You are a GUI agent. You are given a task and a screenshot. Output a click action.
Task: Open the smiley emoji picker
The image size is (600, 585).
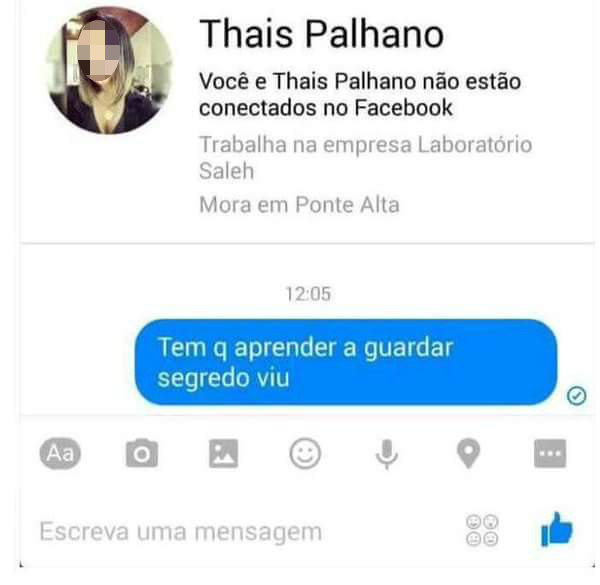(305, 454)
